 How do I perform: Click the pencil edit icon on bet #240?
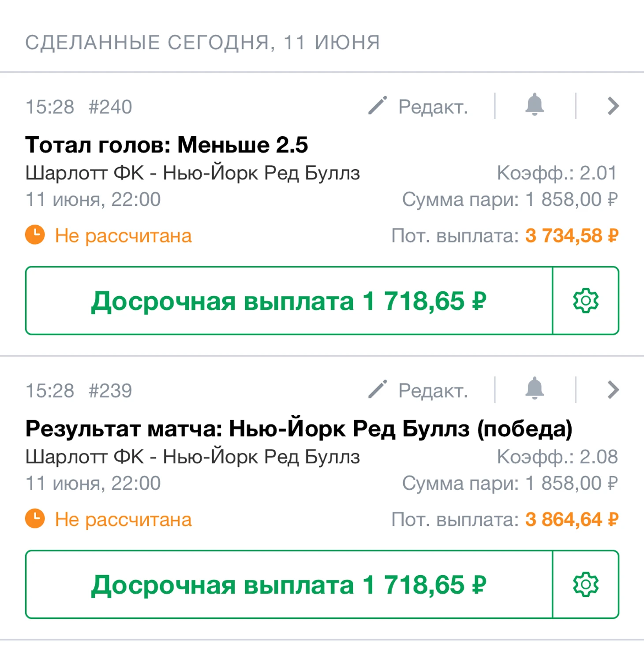[x=378, y=106]
